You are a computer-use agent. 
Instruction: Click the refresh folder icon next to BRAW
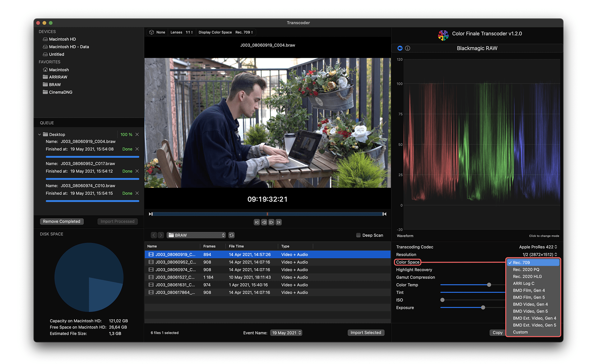tap(232, 235)
